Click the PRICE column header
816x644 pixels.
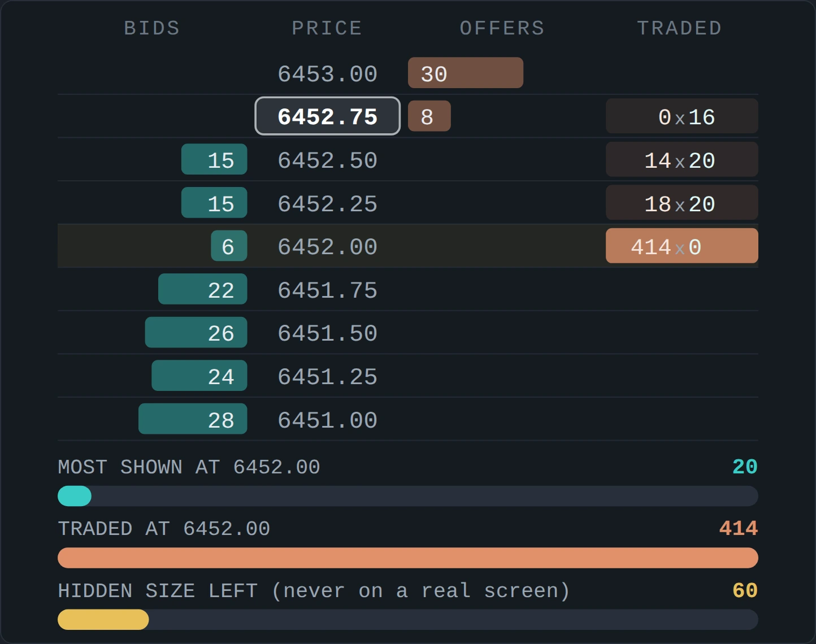[327, 28]
